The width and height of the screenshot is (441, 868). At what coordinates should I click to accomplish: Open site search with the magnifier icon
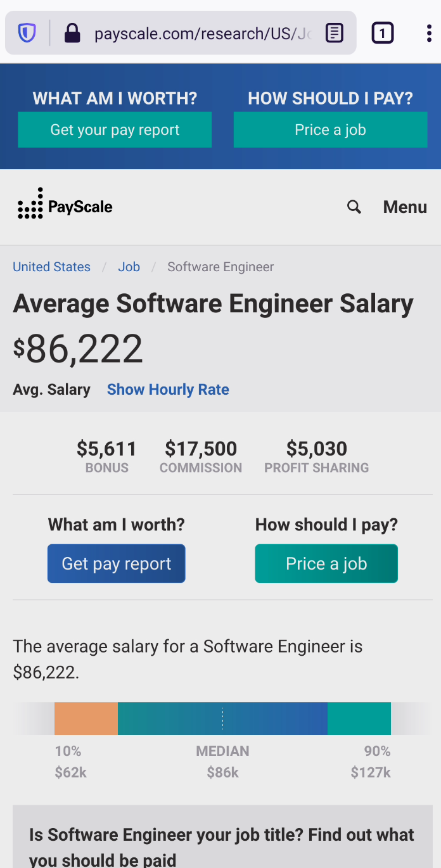pyautogui.click(x=354, y=207)
